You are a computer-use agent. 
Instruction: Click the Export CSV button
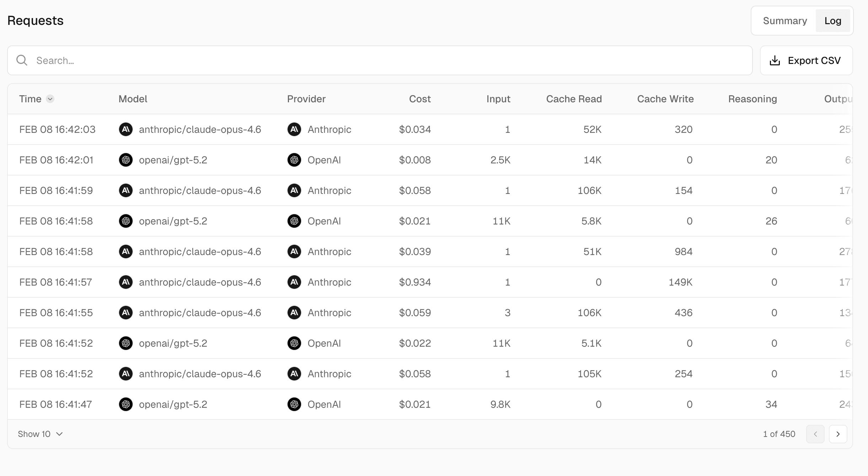click(806, 60)
